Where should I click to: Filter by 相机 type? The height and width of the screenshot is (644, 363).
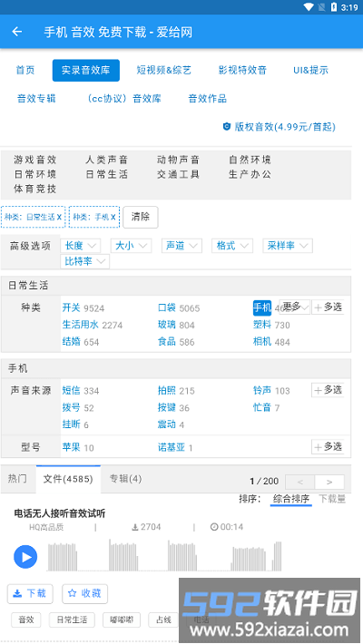click(262, 342)
